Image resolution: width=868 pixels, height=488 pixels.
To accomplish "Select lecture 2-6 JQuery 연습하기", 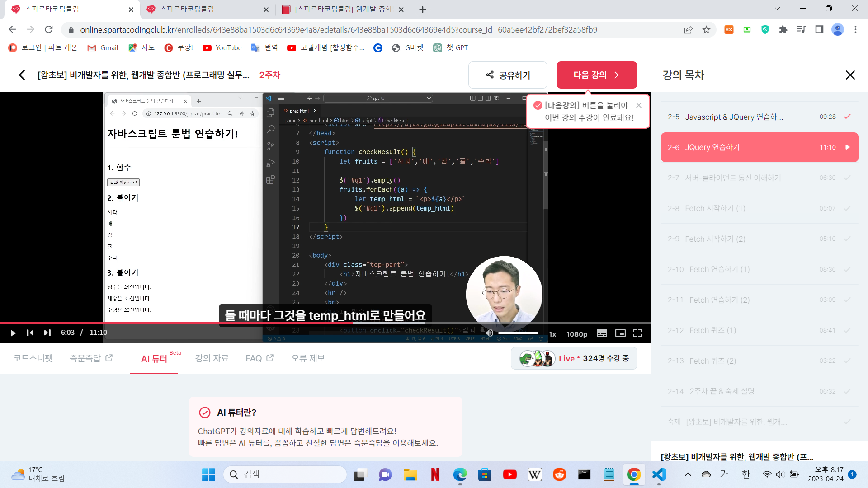I will tap(759, 147).
